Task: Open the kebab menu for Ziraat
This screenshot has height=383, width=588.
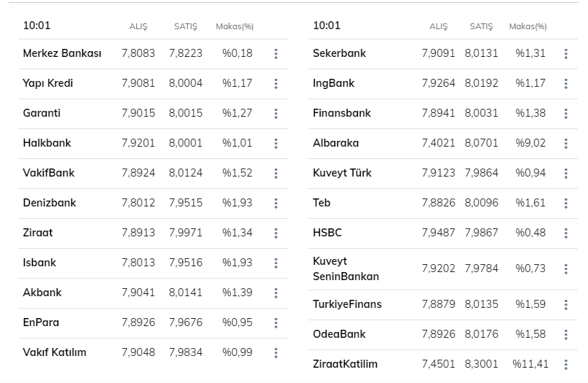Action: (x=276, y=233)
